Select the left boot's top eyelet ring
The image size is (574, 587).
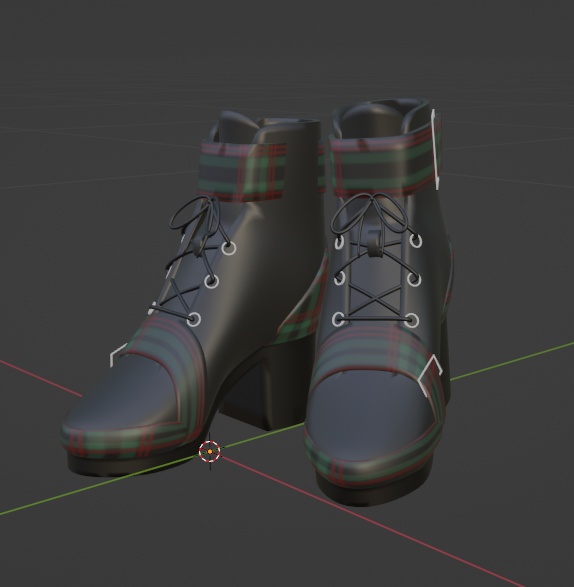pos(228,248)
